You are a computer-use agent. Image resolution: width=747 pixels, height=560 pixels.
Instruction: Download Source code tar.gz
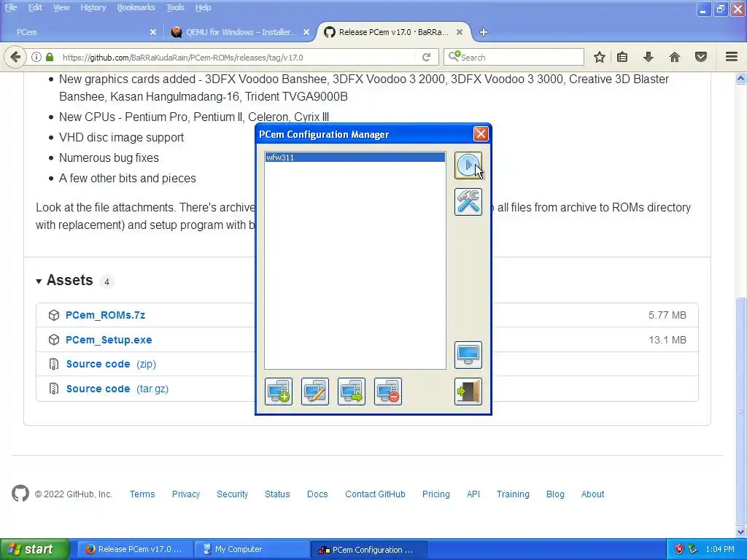pyautogui.click(x=117, y=389)
